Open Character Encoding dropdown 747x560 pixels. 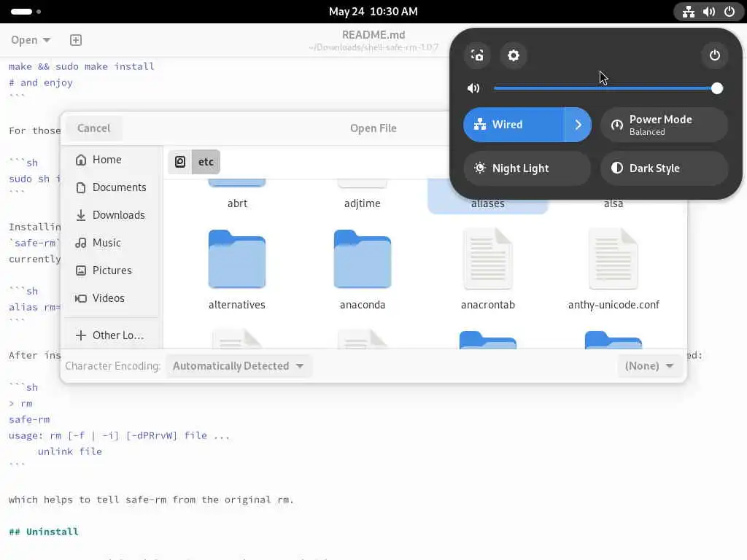239,366
